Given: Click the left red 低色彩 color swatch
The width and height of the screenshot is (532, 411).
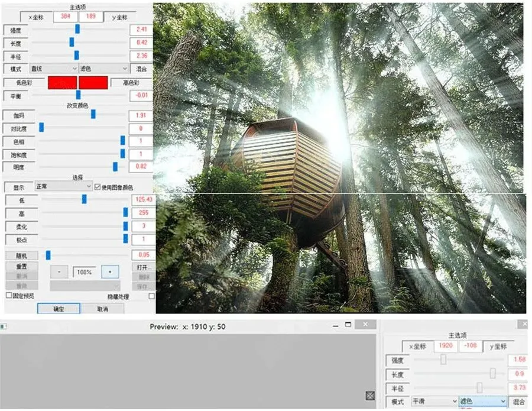Looking at the screenshot, I should click(x=63, y=82).
